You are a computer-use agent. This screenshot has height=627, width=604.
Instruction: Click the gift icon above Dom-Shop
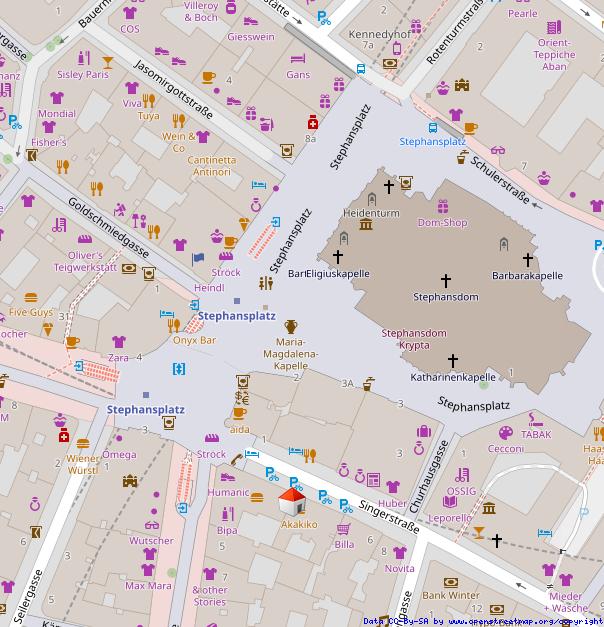tap(444, 206)
